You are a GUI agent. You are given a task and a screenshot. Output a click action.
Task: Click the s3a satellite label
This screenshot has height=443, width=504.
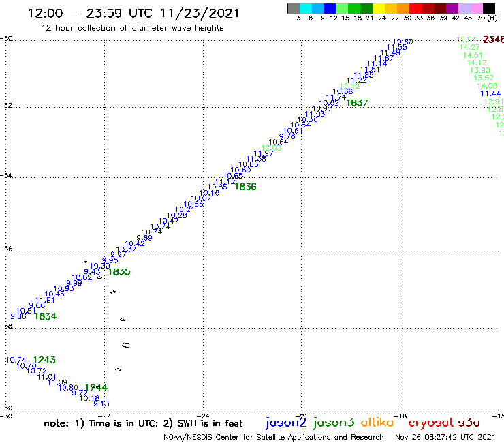[x=469, y=423]
